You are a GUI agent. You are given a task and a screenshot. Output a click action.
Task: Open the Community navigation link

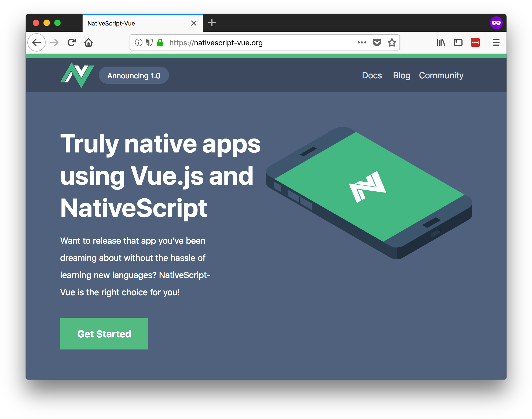tap(441, 75)
